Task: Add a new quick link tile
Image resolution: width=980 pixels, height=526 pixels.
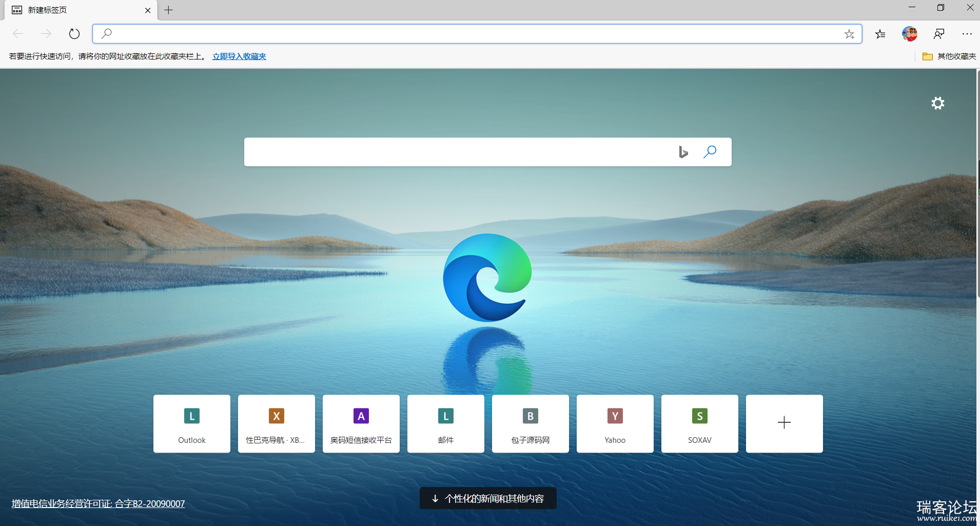Action: point(785,424)
